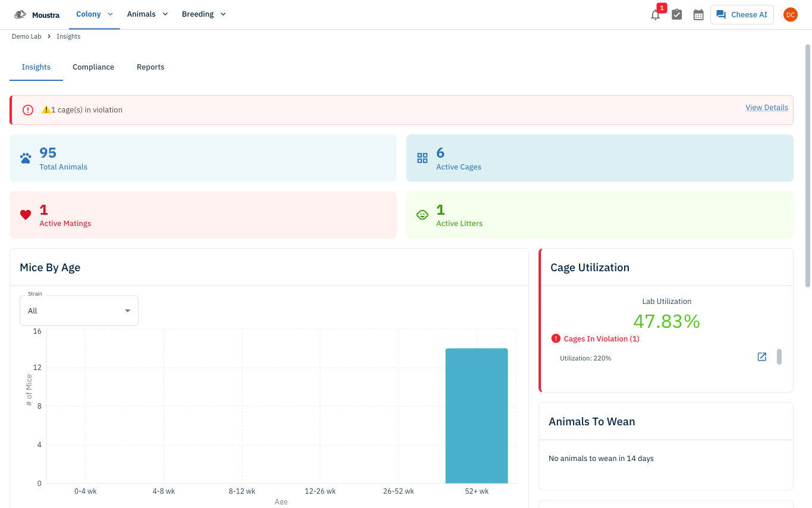This screenshot has height=508, width=812.
Task: Click the grid icon for Active Cages
Action: (x=422, y=158)
